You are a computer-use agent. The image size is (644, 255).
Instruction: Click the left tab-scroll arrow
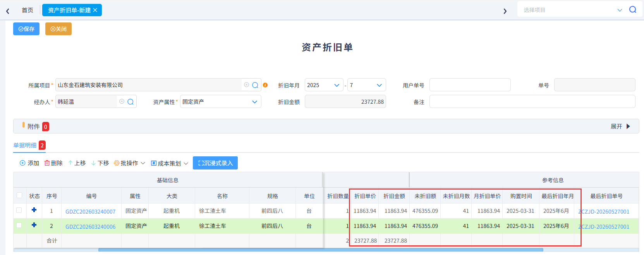[8, 11]
